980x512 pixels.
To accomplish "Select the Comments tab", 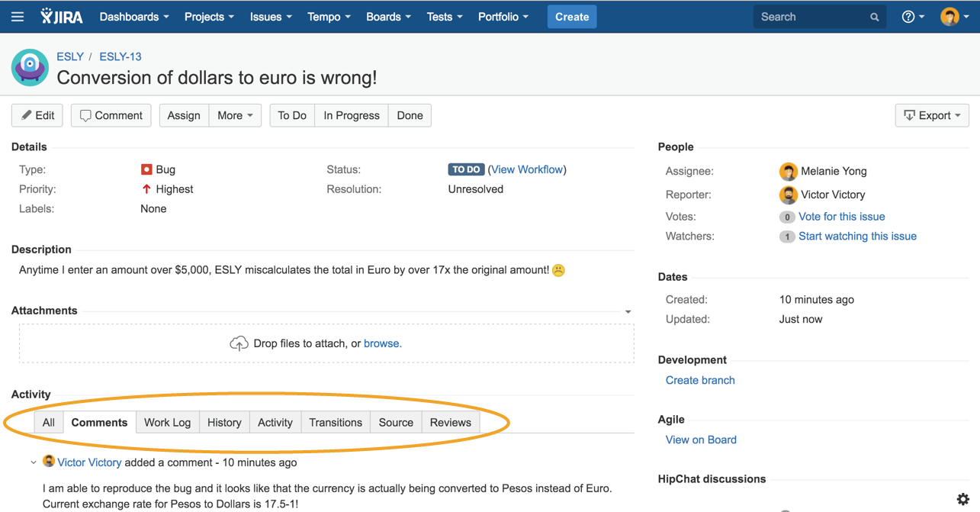I will (99, 422).
